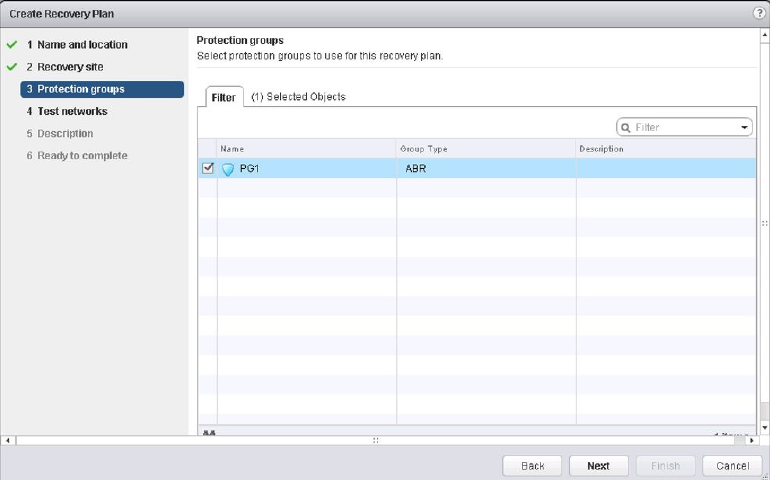Go to step 4 Test networks
This screenshot has width=770, height=480.
click(66, 111)
